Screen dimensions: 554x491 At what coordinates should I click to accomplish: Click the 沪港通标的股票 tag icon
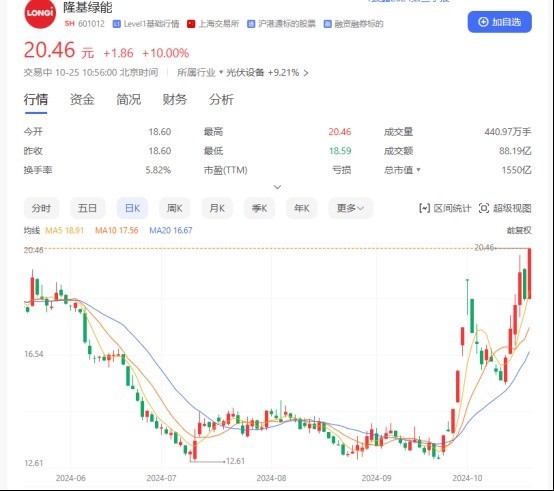(251, 24)
